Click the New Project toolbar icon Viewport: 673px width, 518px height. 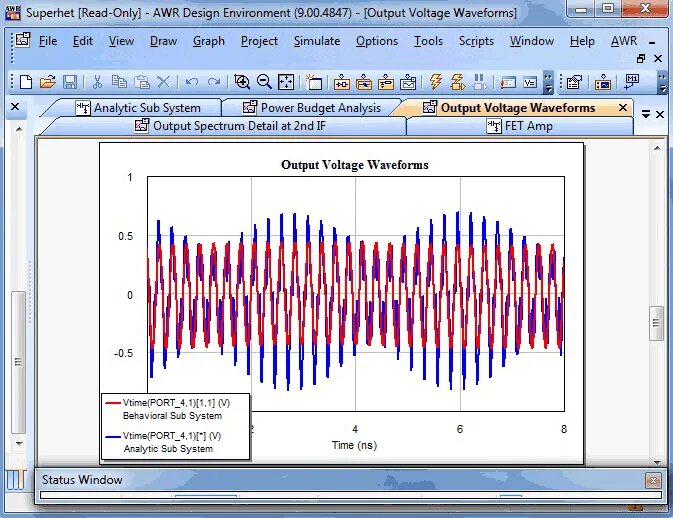(26, 82)
